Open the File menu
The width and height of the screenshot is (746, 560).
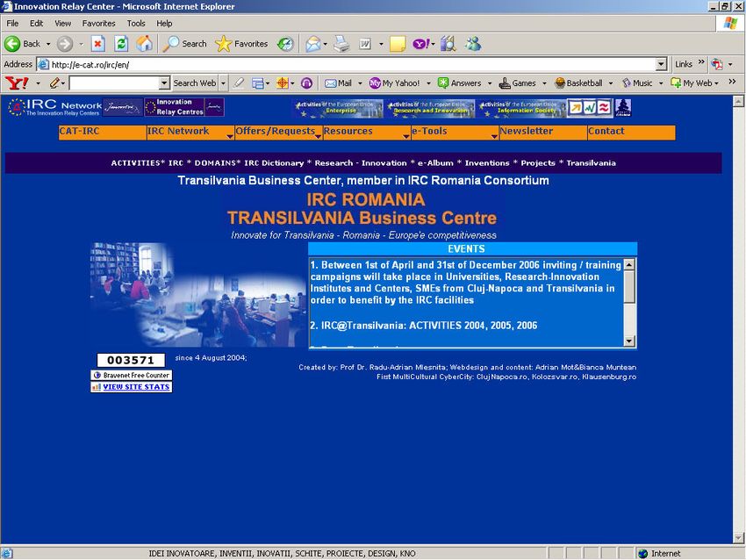pos(12,24)
